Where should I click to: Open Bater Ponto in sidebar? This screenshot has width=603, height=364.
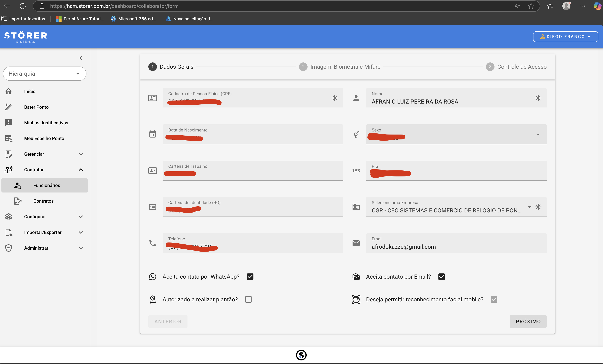click(44, 107)
